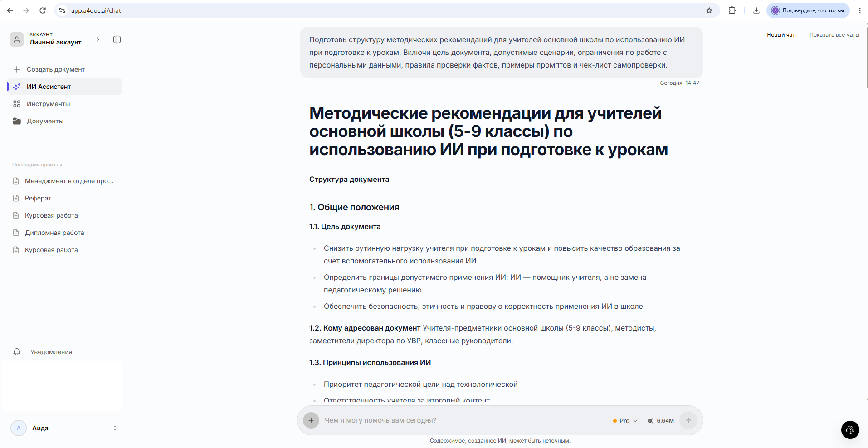Click the folder icon for Документы
This screenshot has height=448, width=868.
17,121
